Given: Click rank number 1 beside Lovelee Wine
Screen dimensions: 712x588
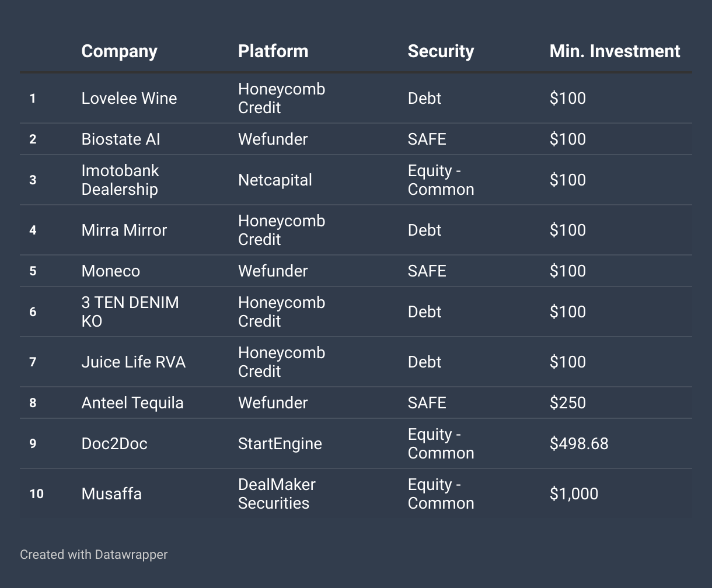Looking at the screenshot, I should [x=33, y=98].
